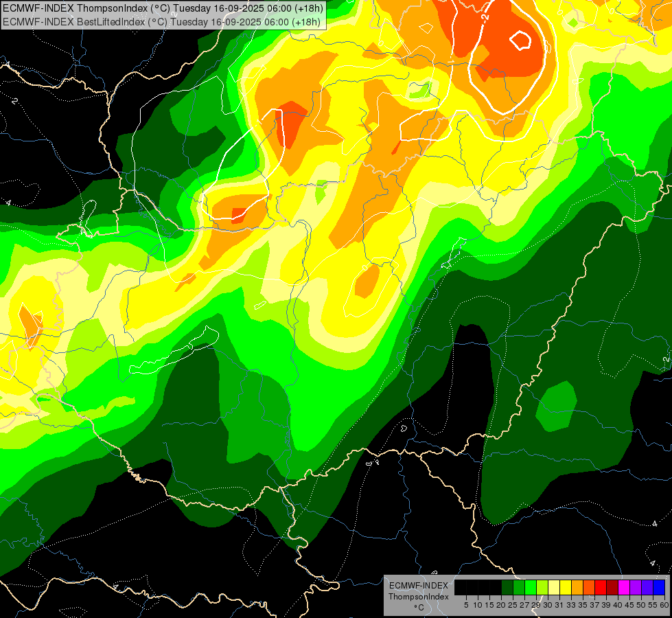672x618 pixels.
Task: Click legend scale value 40
Action: pyautogui.click(x=618, y=605)
